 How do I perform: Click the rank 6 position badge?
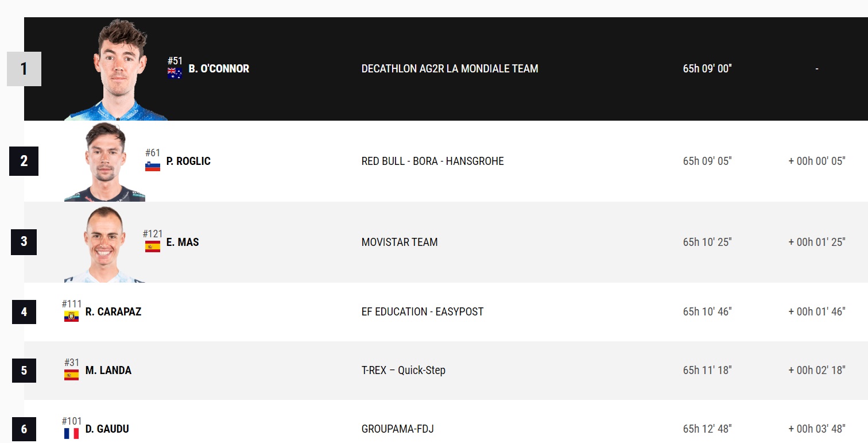coord(24,429)
